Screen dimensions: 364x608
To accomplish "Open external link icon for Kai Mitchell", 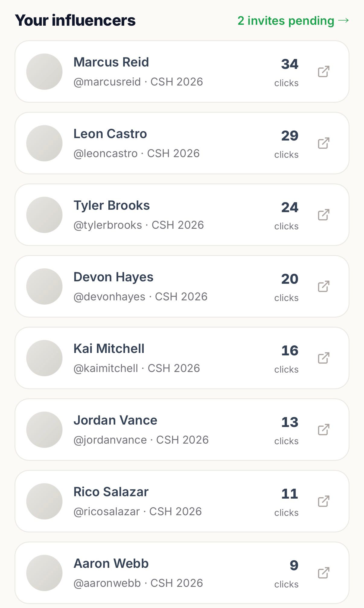I will pos(324,358).
